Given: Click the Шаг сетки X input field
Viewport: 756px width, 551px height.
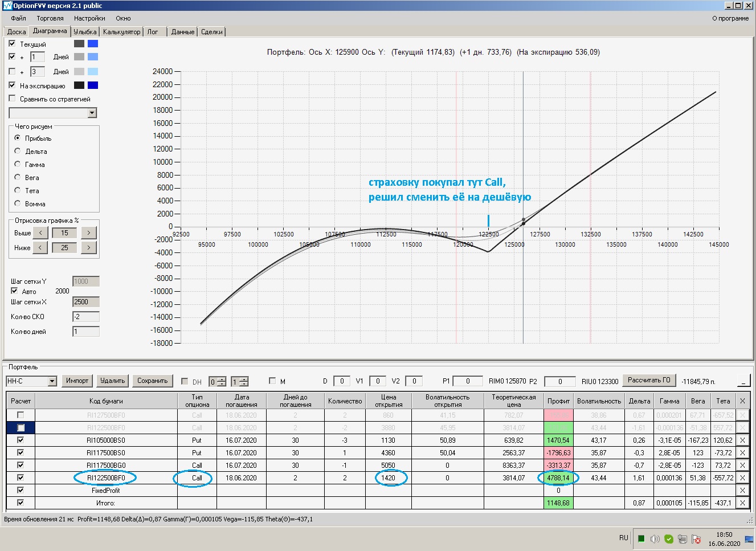Looking at the screenshot, I should tap(86, 301).
